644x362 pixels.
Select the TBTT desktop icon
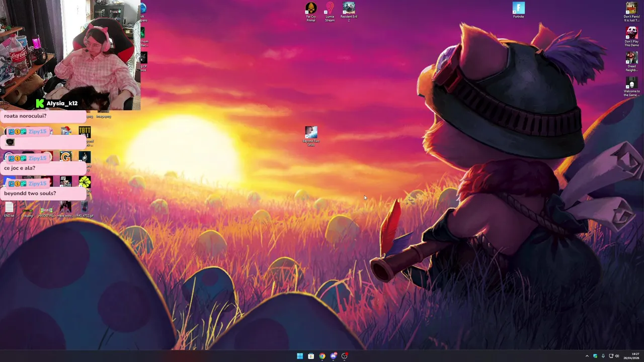pyautogui.click(x=85, y=133)
